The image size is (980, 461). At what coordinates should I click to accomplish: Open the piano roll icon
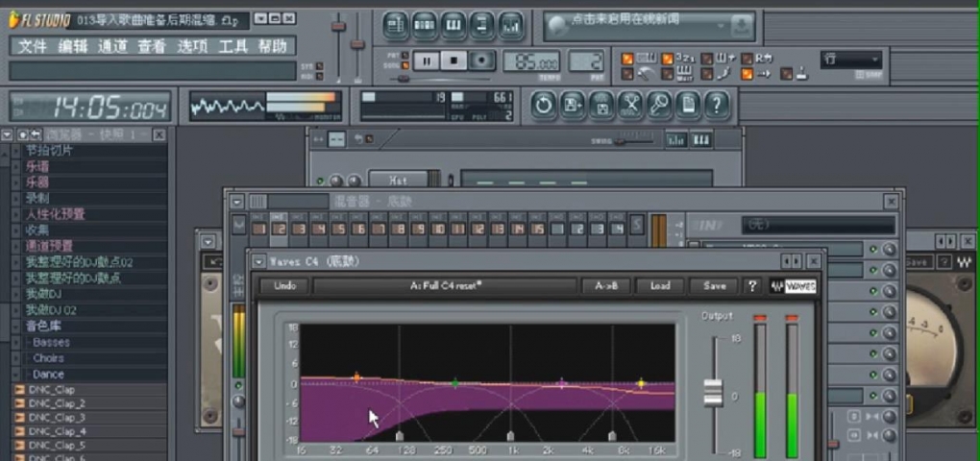(453, 26)
